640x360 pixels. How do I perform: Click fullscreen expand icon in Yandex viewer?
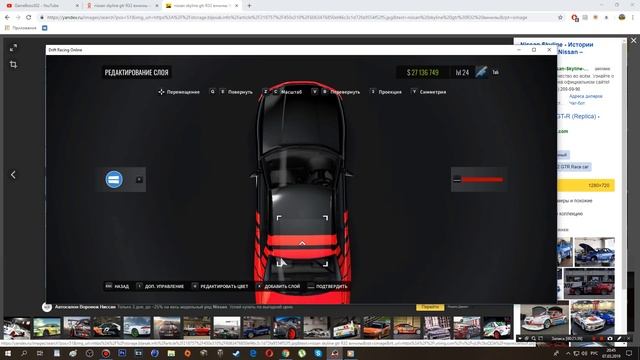pos(13,48)
